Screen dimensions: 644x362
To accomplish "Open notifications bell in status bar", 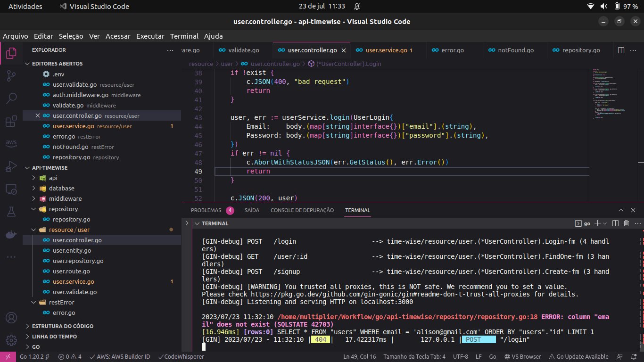I will [635, 357].
